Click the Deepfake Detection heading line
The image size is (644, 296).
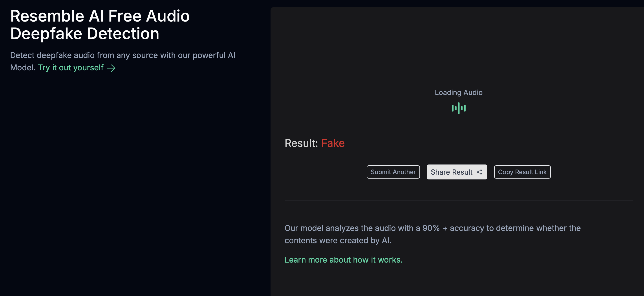[x=84, y=33]
